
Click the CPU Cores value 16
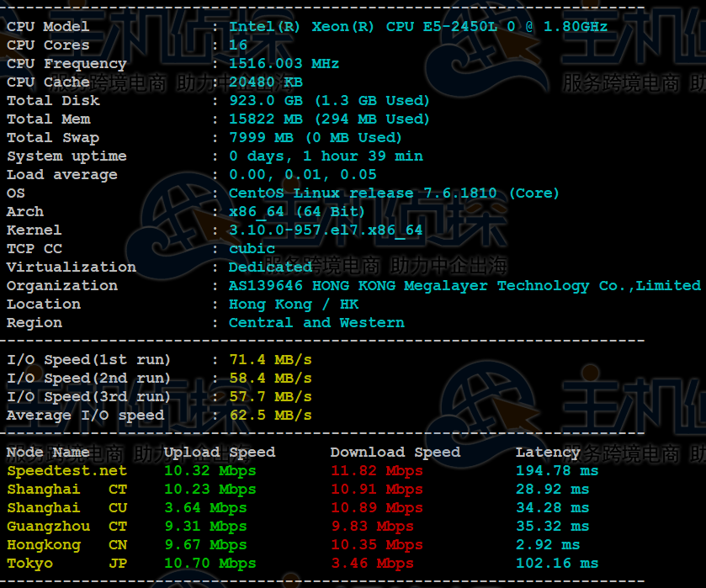point(238,45)
